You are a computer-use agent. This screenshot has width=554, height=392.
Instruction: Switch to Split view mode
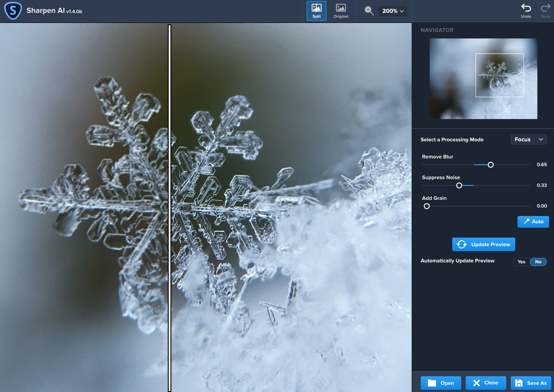tap(316, 11)
